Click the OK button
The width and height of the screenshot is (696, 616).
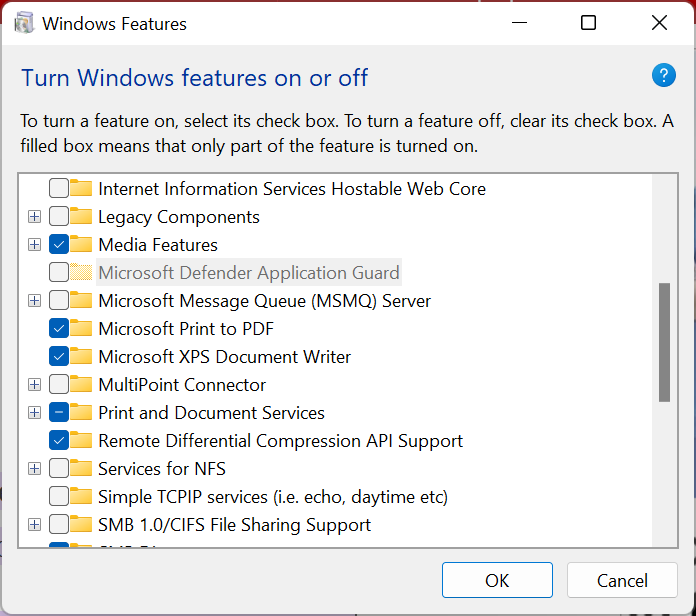point(497,580)
